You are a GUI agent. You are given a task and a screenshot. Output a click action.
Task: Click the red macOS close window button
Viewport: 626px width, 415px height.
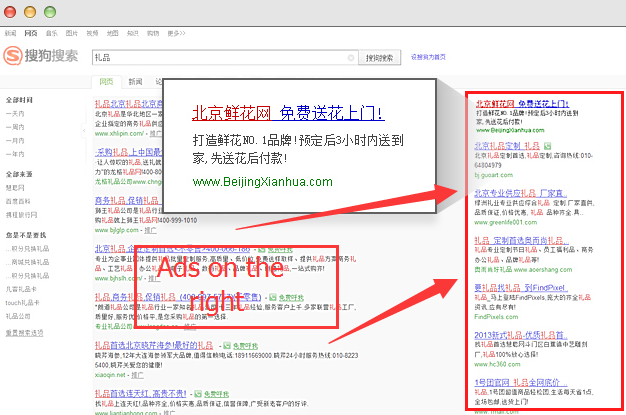[x=9, y=10]
